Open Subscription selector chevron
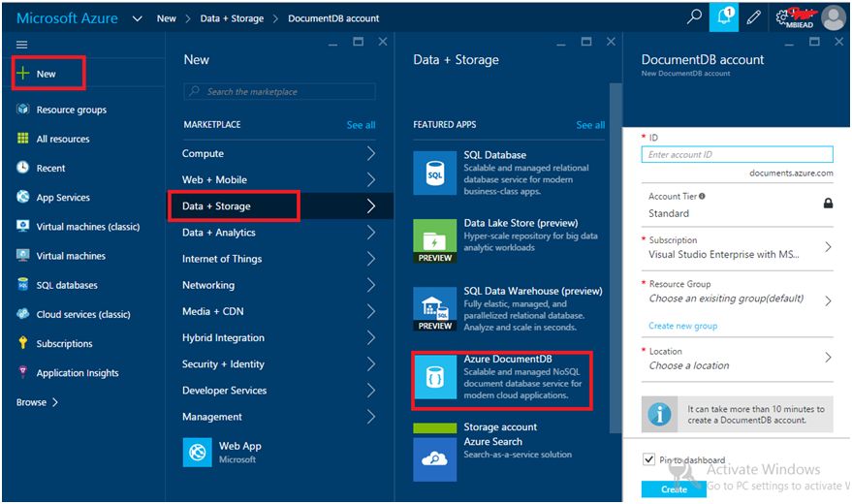The height and width of the screenshot is (504, 852). 828,247
